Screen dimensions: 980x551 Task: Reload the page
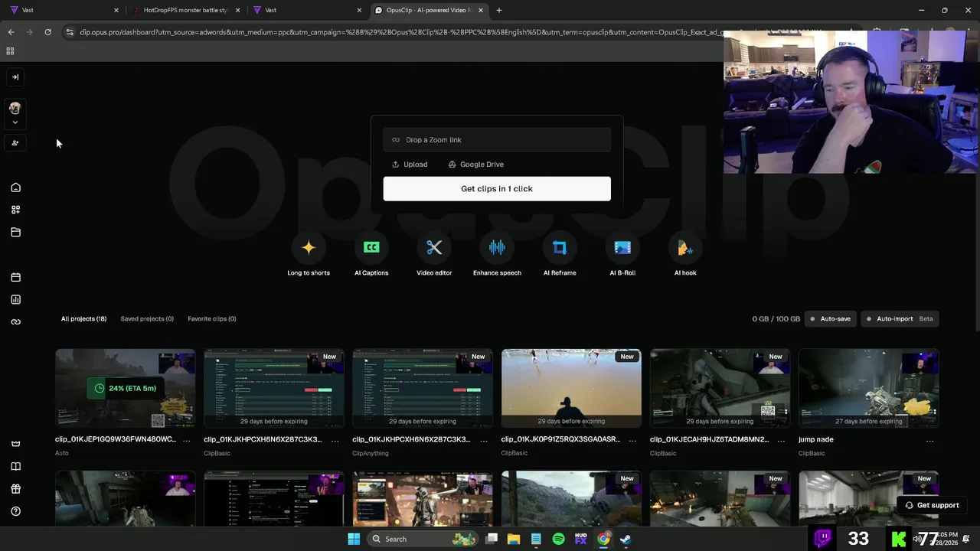coord(47,32)
